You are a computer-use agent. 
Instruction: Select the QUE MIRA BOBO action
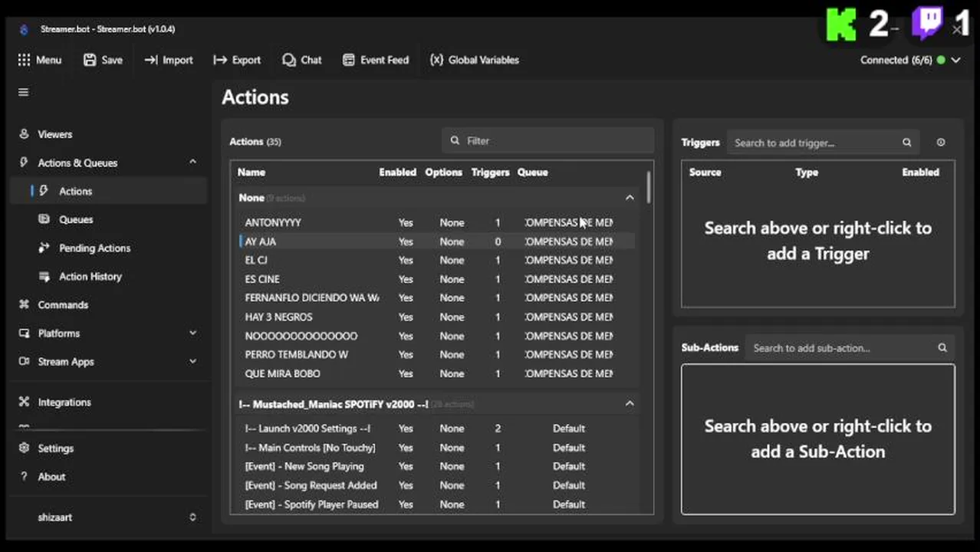click(x=436, y=373)
